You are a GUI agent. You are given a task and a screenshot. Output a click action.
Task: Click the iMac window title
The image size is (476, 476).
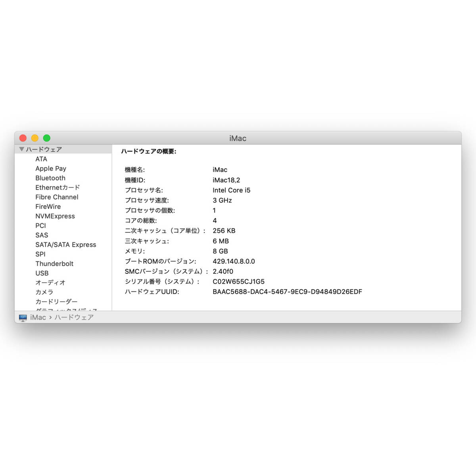click(238, 138)
